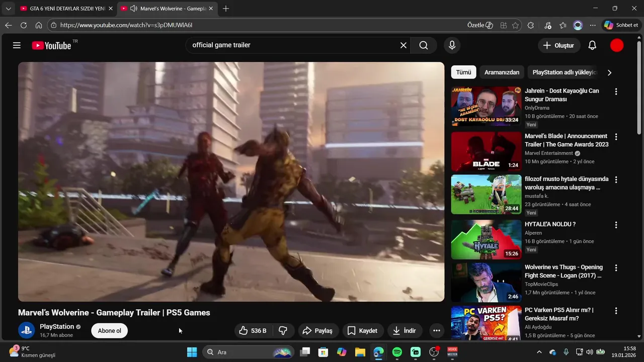
Task: Show more filter chips with arrow
Action: (x=609, y=72)
